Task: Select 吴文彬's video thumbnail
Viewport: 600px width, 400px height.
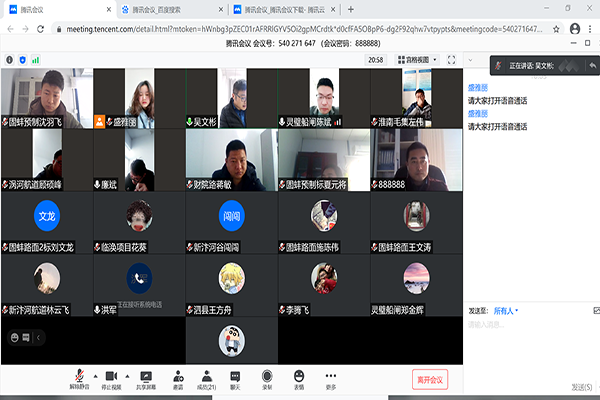Action: click(231, 98)
